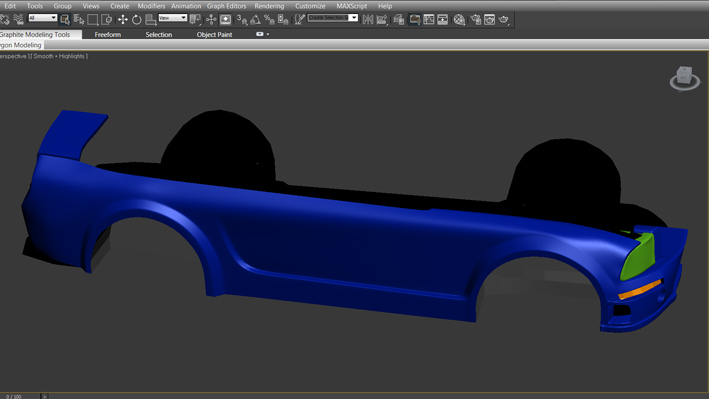Open the Curve Editor
Image resolution: width=709 pixels, height=399 pixels.
click(429, 19)
